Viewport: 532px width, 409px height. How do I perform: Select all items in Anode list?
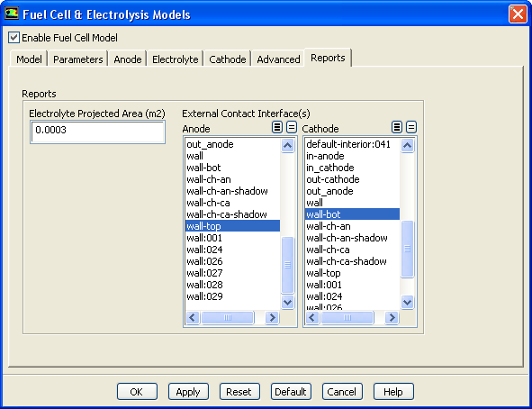pyautogui.click(x=277, y=127)
